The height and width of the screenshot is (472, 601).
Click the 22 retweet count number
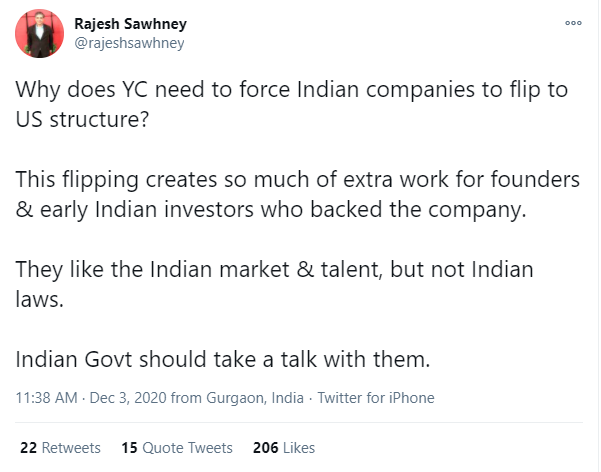click(28, 447)
